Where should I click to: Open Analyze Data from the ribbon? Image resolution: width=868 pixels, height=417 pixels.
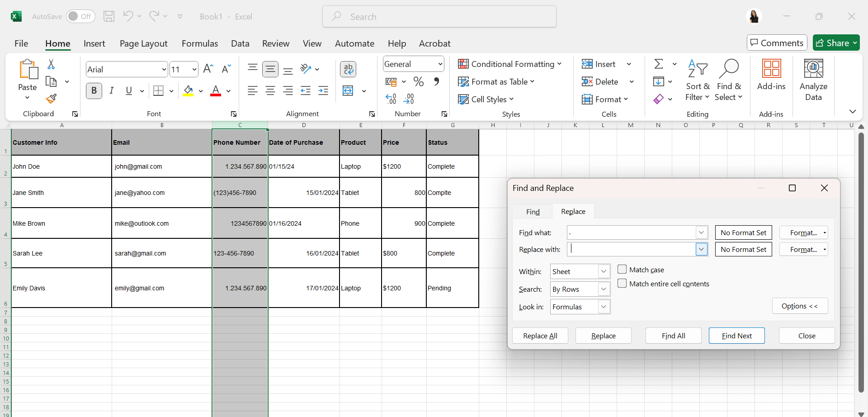tap(813, 80)
